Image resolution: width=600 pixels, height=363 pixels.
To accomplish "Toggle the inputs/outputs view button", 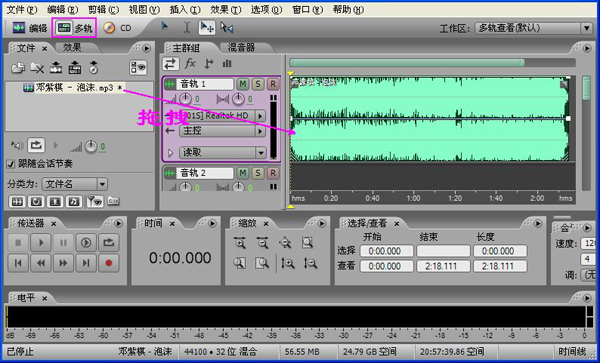I will click(170, 63).
